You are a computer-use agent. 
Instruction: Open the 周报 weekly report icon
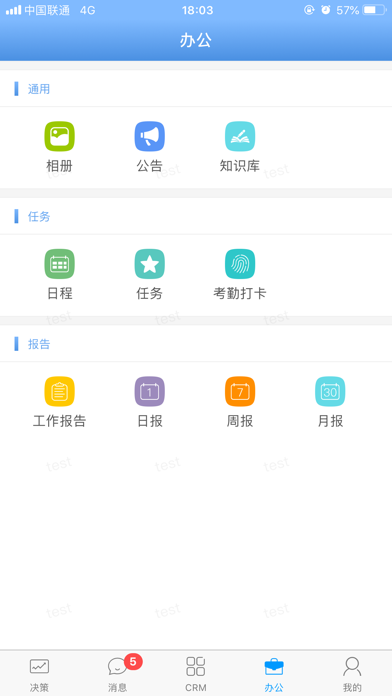tap(240, 392)
